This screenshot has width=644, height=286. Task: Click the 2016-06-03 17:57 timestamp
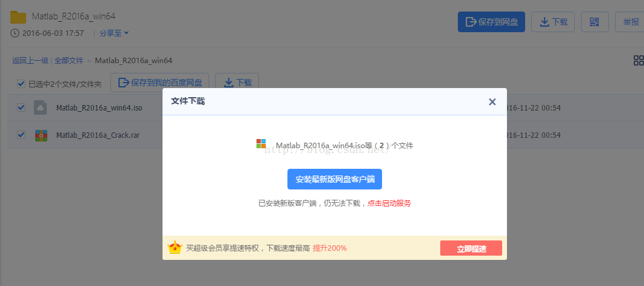pos(53,33)
